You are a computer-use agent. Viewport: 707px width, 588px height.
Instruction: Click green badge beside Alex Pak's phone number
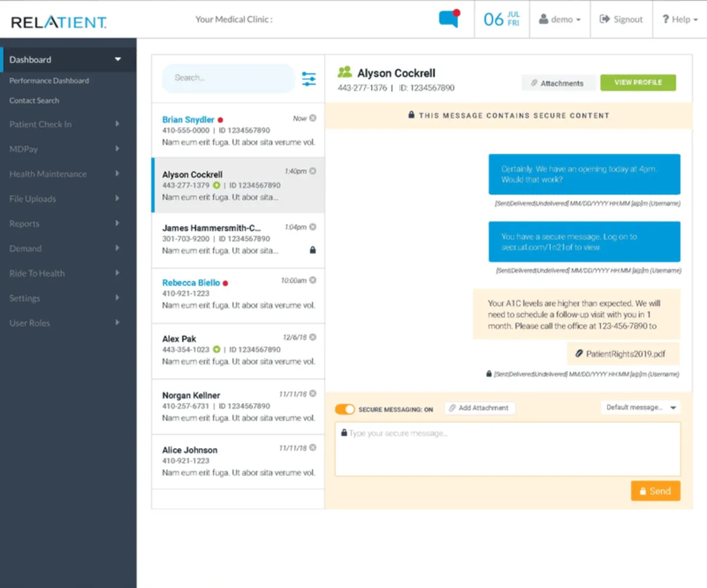point(216,349)
